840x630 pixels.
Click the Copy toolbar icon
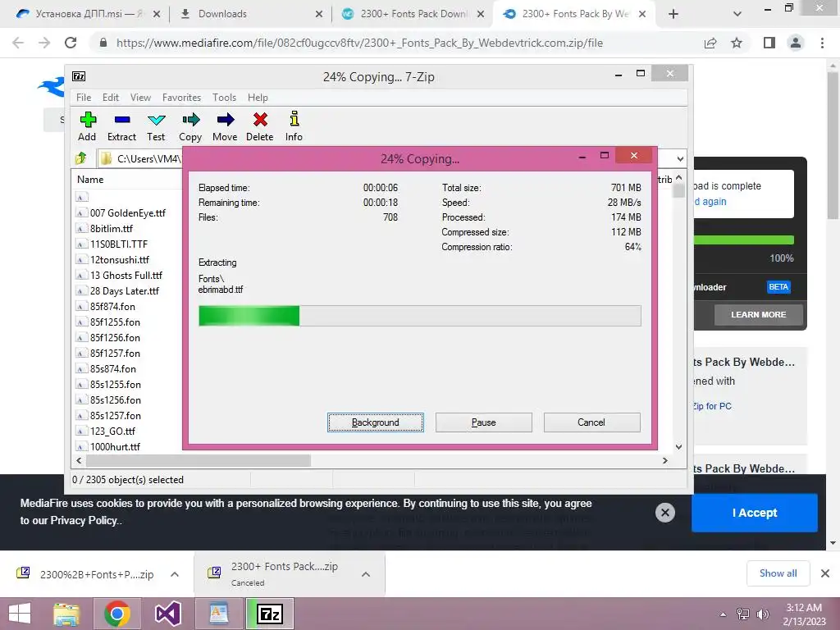(x=190, y=126)
